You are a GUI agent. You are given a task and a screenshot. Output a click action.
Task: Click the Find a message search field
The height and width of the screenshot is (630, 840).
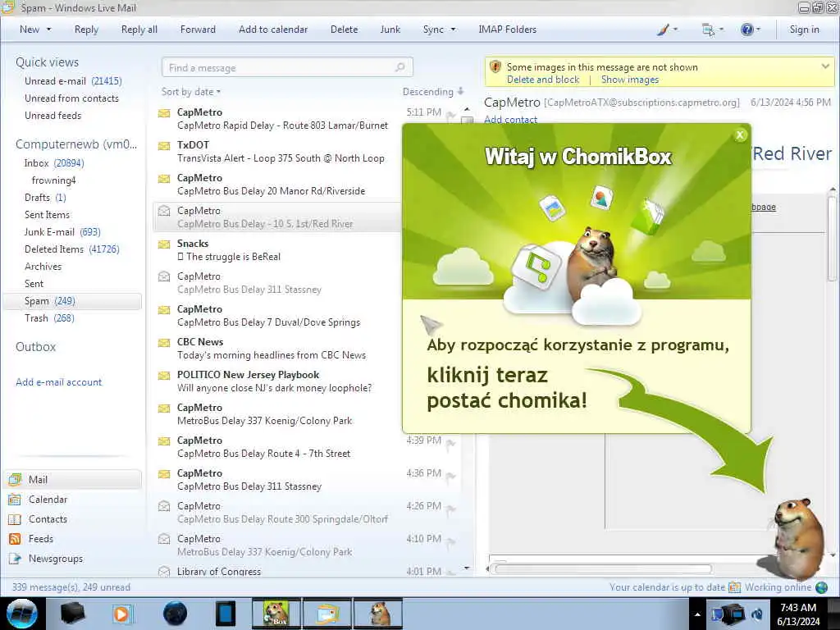tap(287, 67)
